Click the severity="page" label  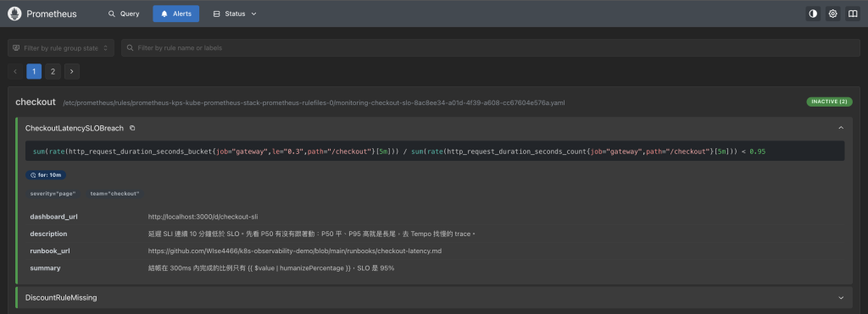pos(53,194)
